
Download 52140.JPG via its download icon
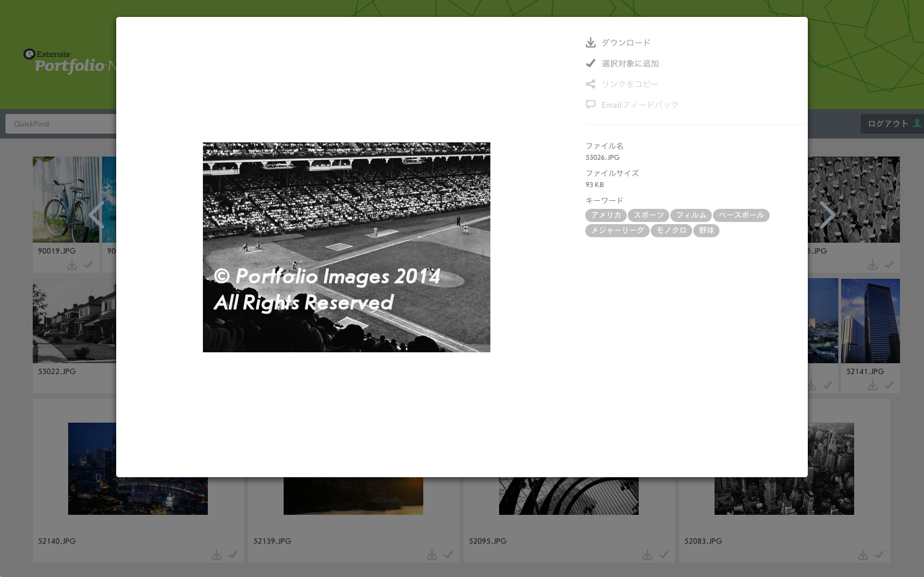[217, 555]
